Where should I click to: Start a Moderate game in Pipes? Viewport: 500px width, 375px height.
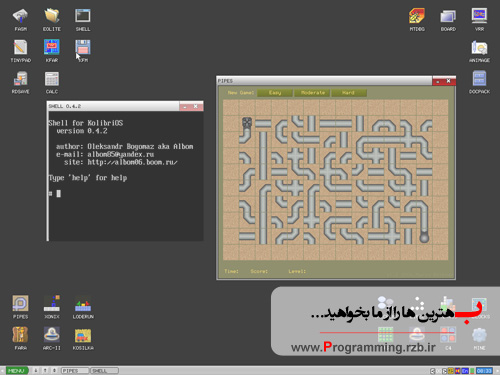[312, 93]
